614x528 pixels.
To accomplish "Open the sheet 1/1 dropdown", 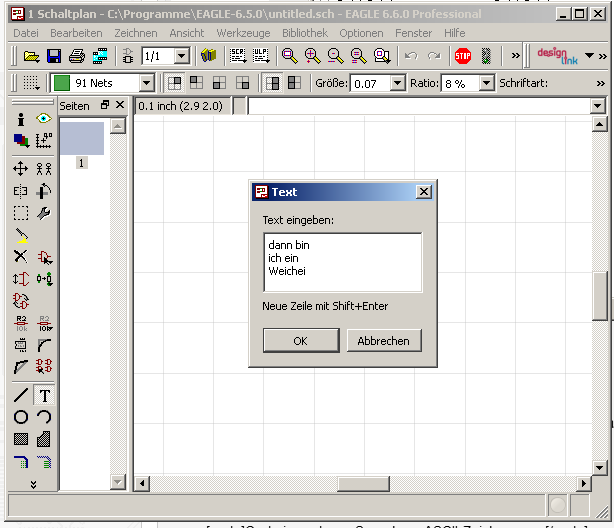I will click(x=182, y=56).
